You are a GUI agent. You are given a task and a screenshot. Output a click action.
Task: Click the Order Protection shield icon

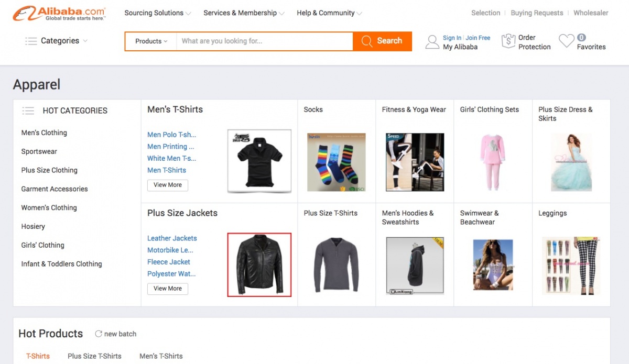508,42
